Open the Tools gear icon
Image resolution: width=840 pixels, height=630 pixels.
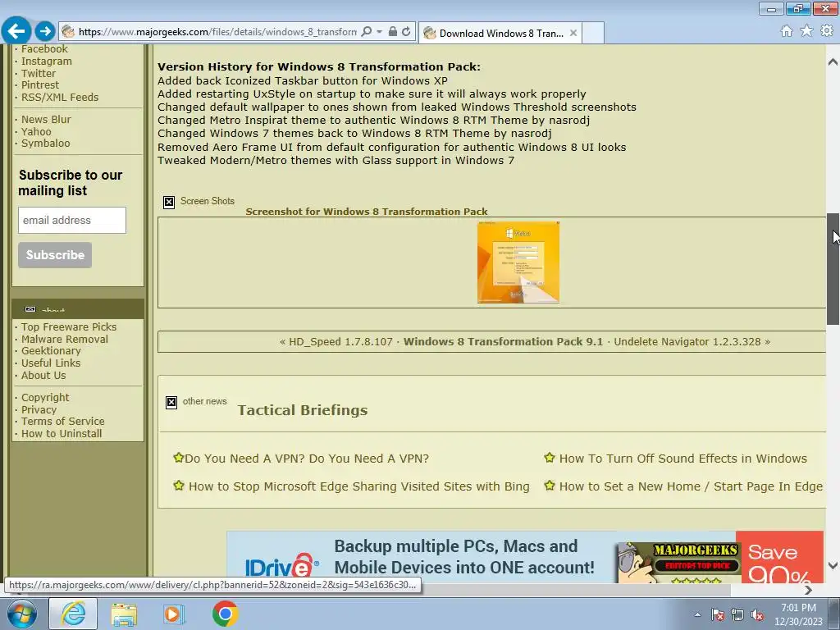(827, 31)
